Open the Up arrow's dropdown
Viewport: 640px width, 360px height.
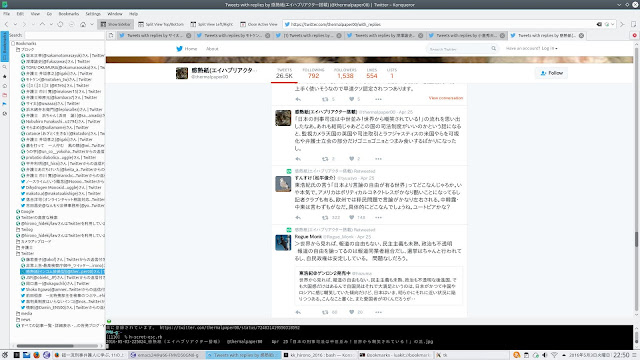pos(51,24)
